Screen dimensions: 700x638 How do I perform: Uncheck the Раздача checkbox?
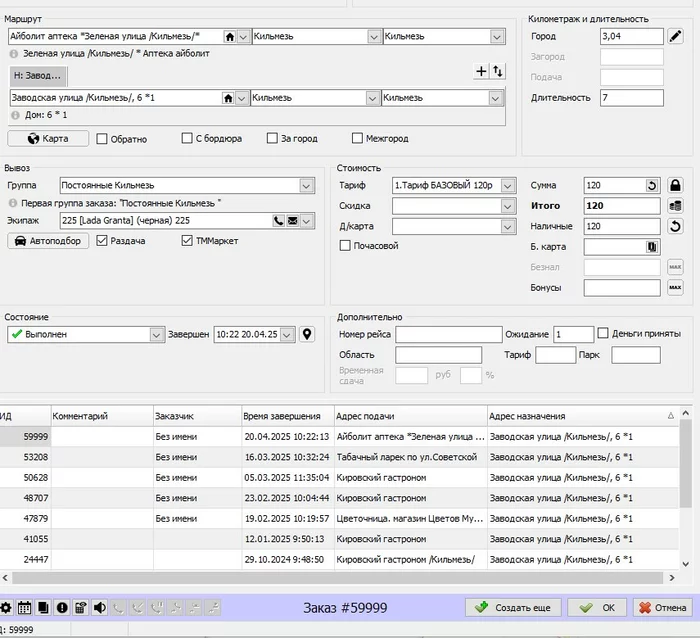coord(102,241)
